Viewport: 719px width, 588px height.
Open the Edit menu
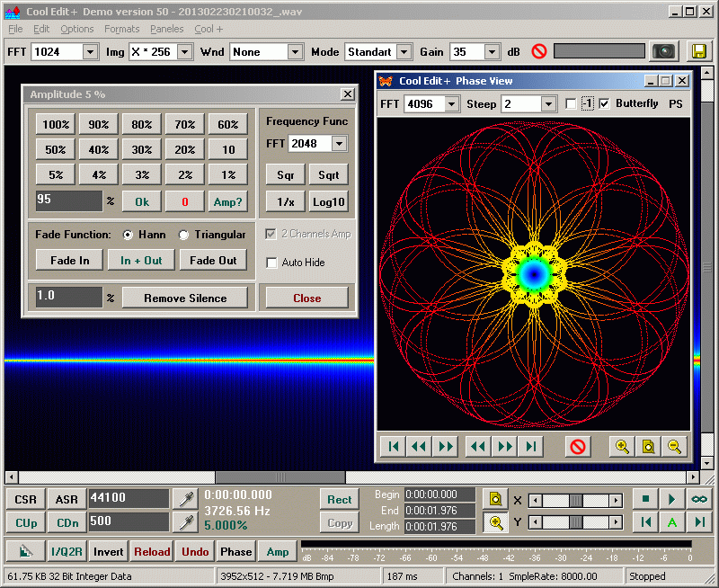[41, 29]
